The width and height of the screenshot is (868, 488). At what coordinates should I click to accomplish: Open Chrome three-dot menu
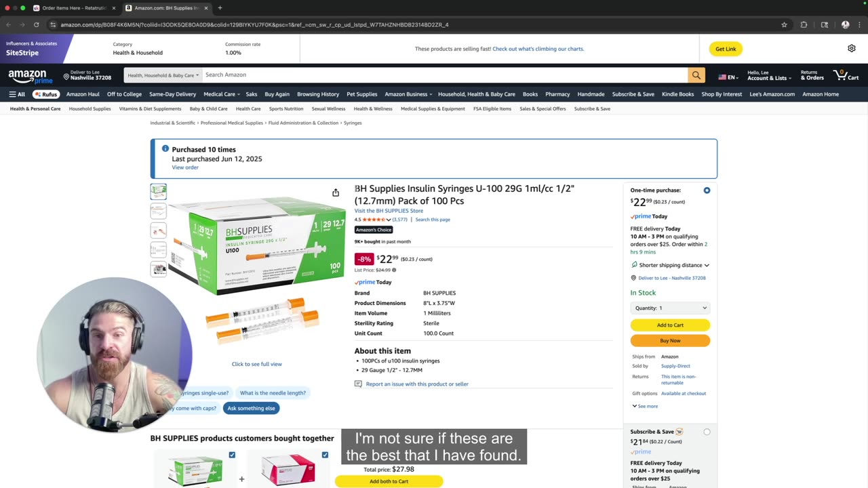point(859,24)
